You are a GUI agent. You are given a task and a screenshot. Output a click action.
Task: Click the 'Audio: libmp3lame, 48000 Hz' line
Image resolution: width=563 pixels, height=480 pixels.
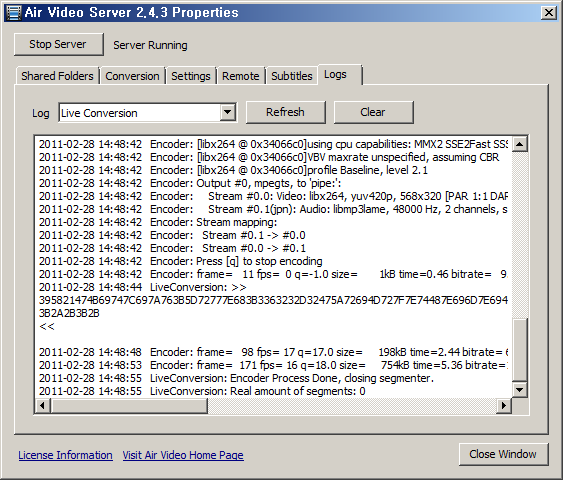coord(274,209)
